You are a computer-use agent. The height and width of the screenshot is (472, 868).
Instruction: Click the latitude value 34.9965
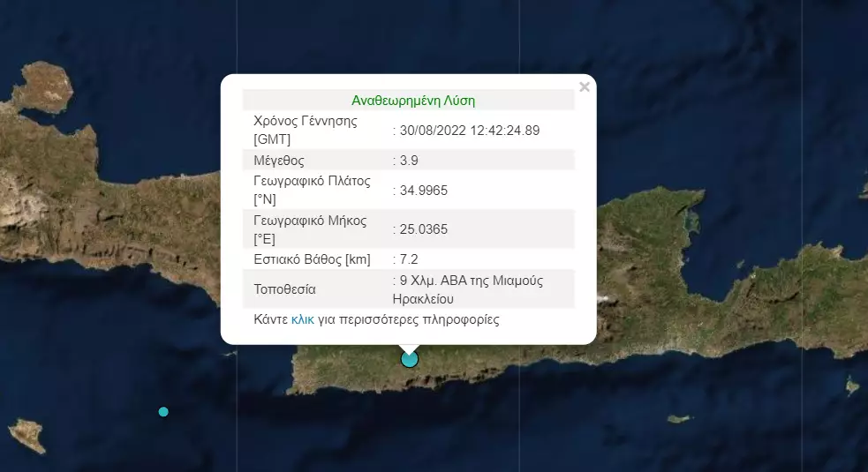point(423,191)
